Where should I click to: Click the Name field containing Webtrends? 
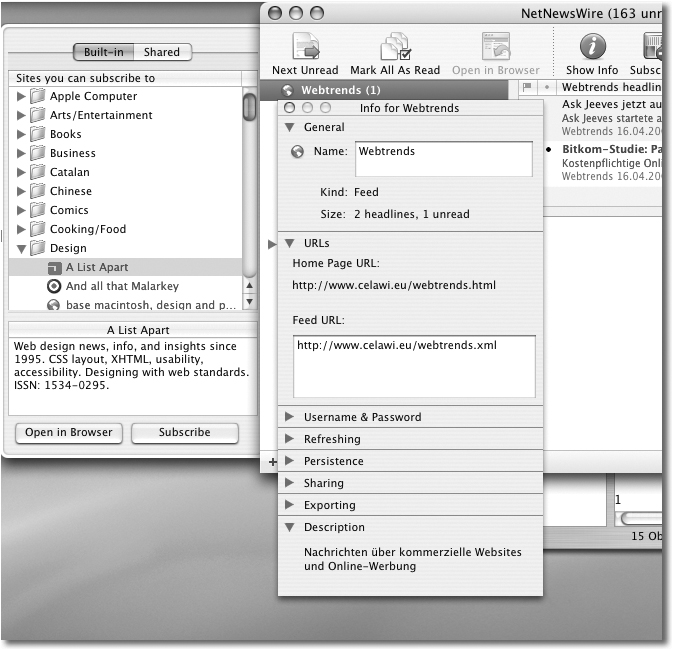444,159
